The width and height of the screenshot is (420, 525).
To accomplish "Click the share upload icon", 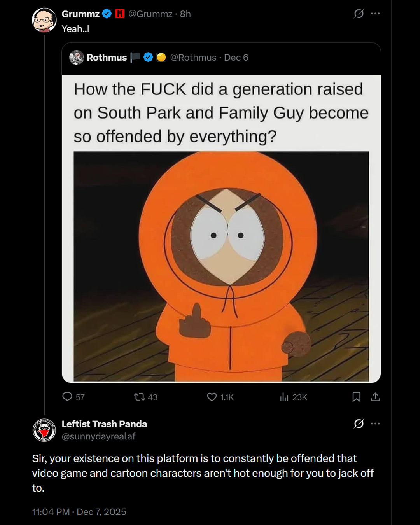I will pyautogui.click(x=375, y=397).
